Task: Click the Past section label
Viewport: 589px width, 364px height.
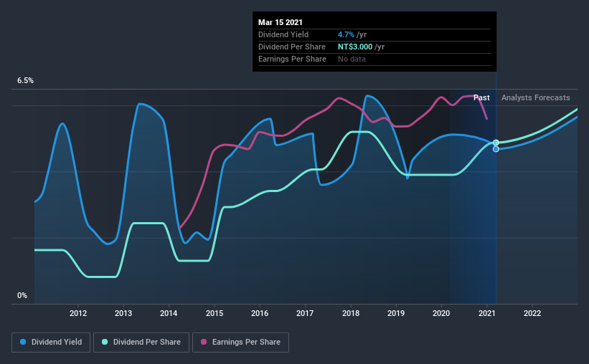Action: tap(481, 97)
